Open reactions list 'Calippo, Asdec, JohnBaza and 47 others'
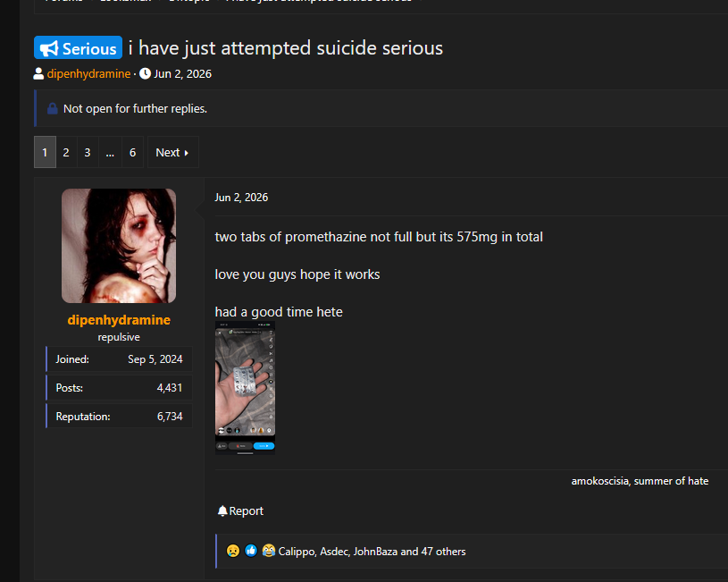This screenshot has width=728, height=582. click(372, 552)
